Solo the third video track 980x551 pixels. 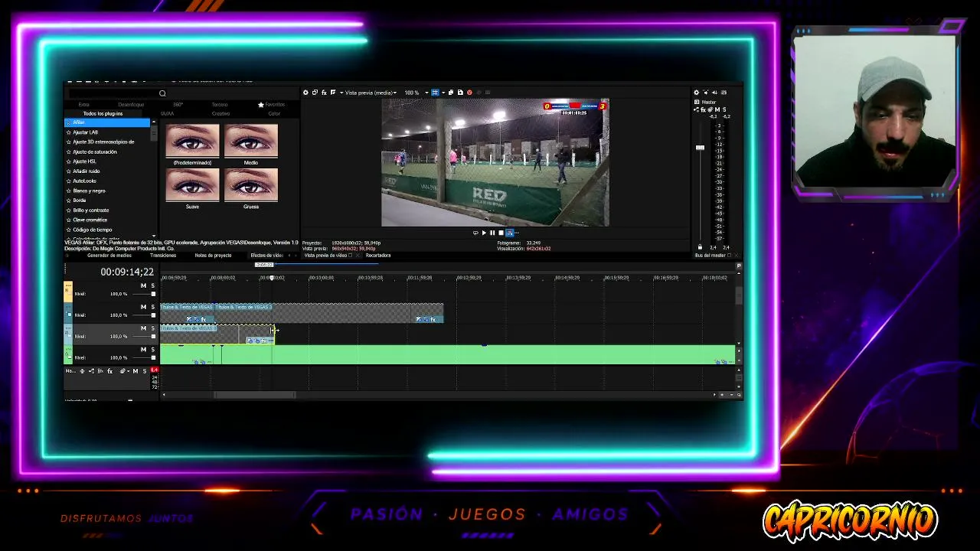[152, 328]
